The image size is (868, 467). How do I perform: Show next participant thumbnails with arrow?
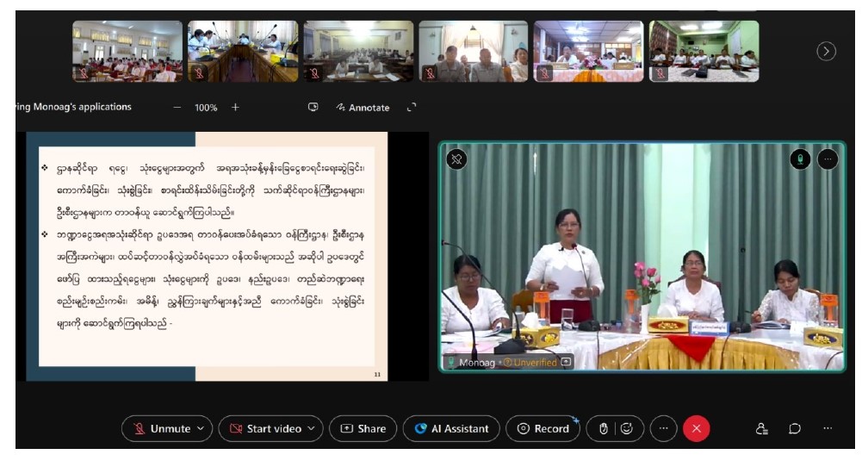(x=826, y=52)
